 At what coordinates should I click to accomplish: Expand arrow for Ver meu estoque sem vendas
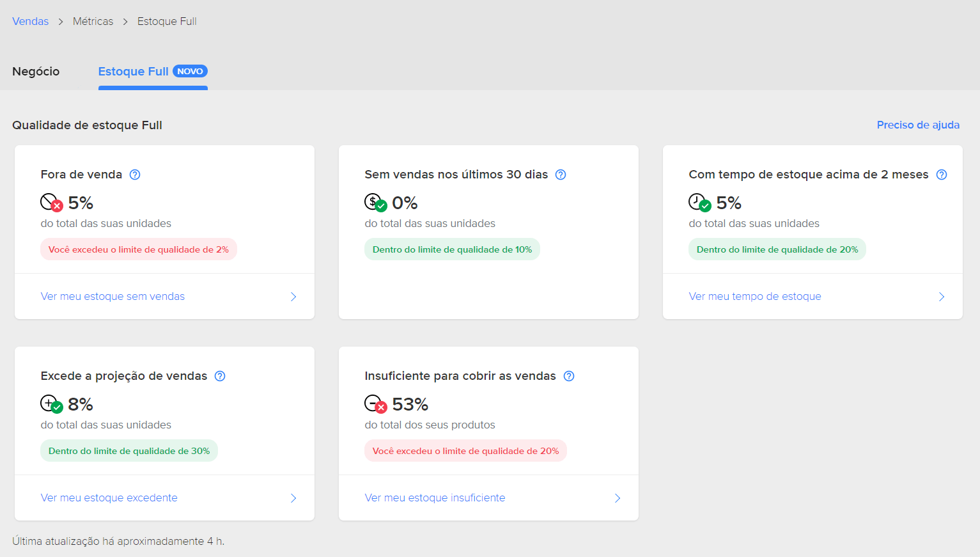pos(293,297)
